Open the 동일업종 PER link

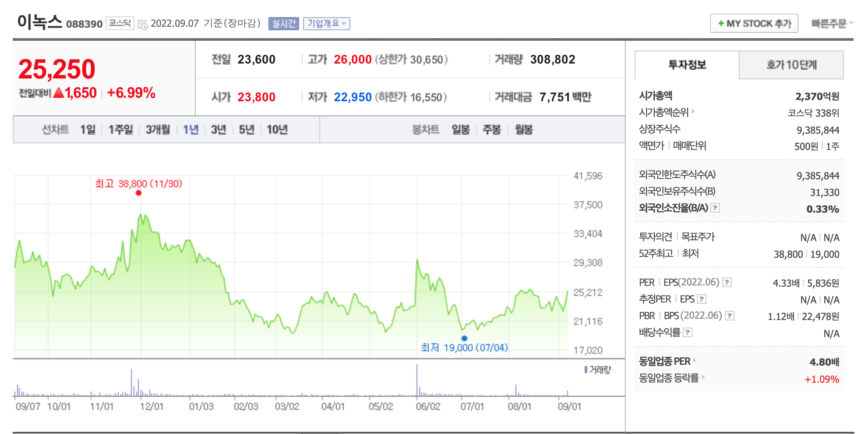pyautogui.click(x=664, y=361)
